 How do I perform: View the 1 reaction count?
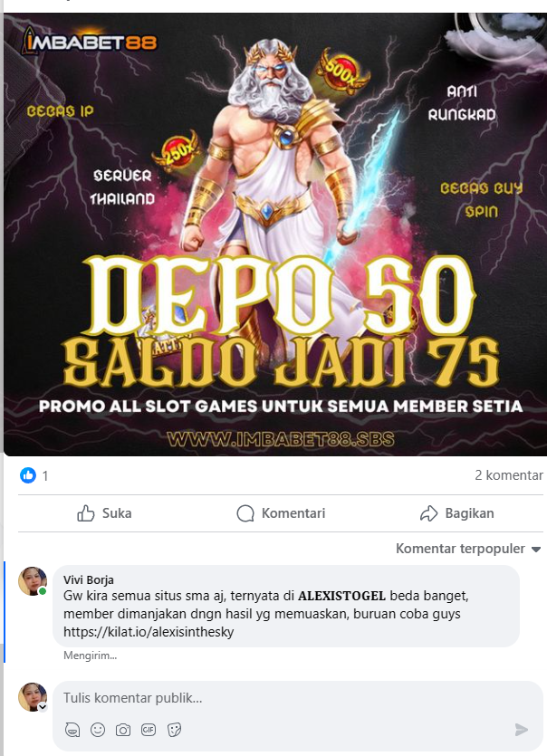tap(45, 476)
